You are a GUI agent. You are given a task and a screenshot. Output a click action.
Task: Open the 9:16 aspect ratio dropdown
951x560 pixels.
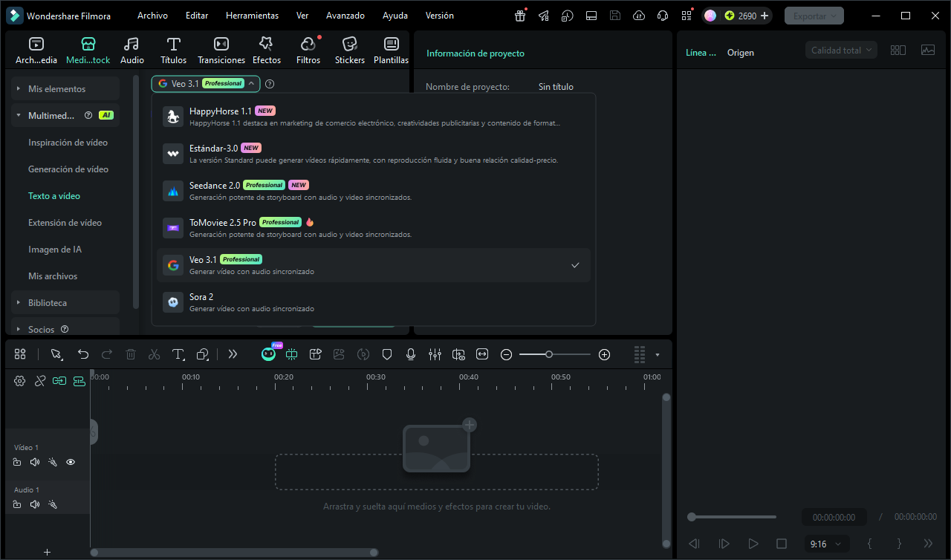(827, 544)
